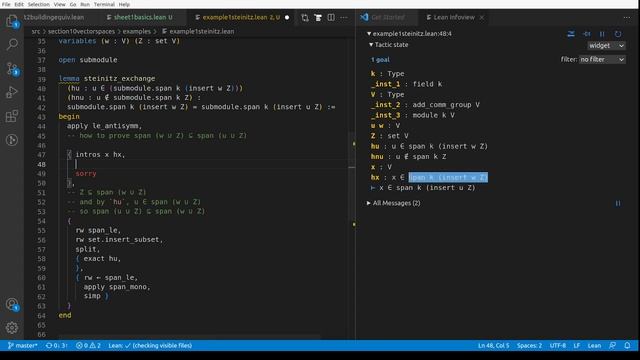Screen dimensions: 640x360
Task: Open more actions for infoview editor group
Action: click(x=627, y=18)
